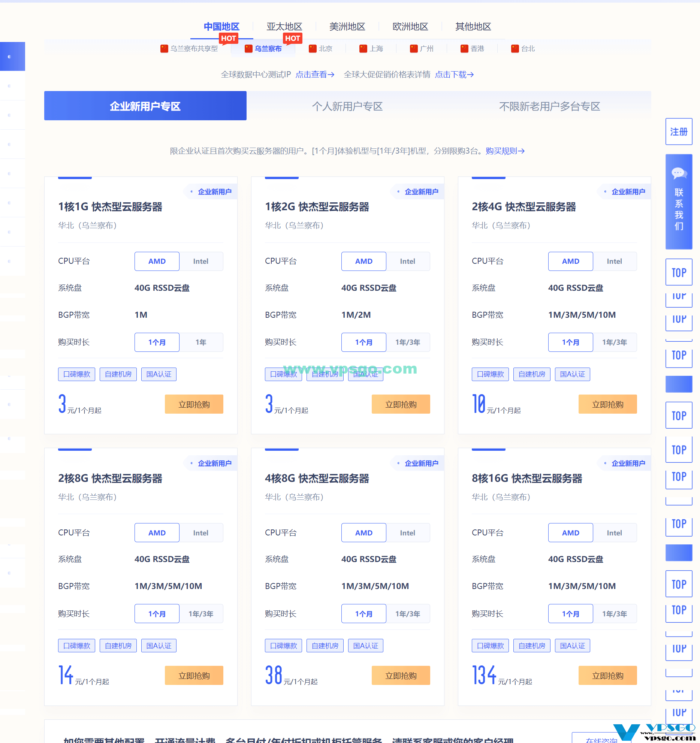700x743 pixels.
Task: Click the 注册 sidebar button
Action: (x=679, y=132)
